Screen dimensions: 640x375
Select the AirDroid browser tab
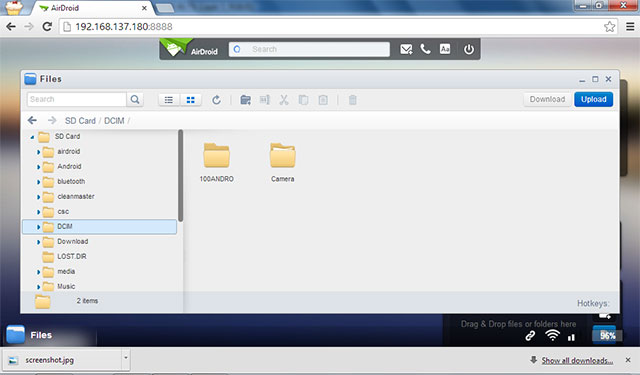92,8
